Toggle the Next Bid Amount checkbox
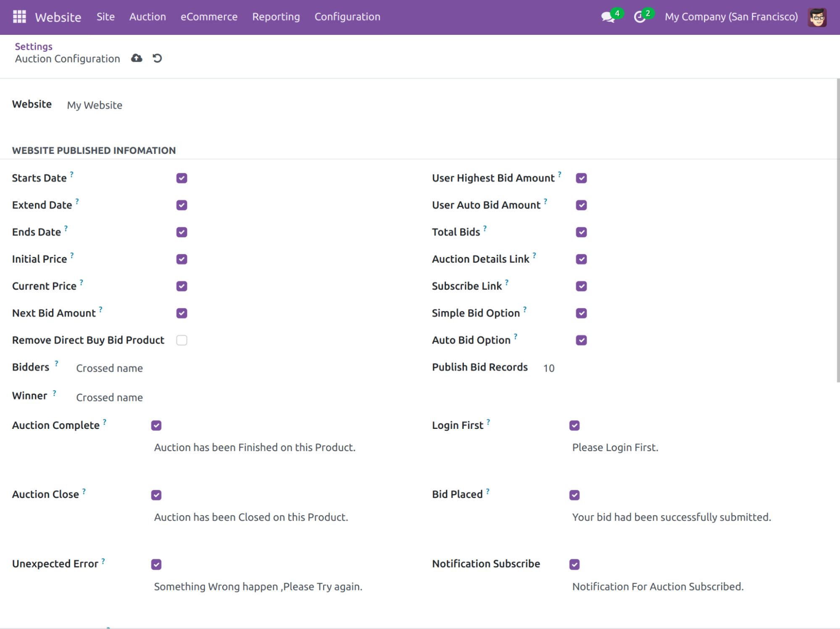Viewport: 840px width, 629px height. tap(182, 313)
